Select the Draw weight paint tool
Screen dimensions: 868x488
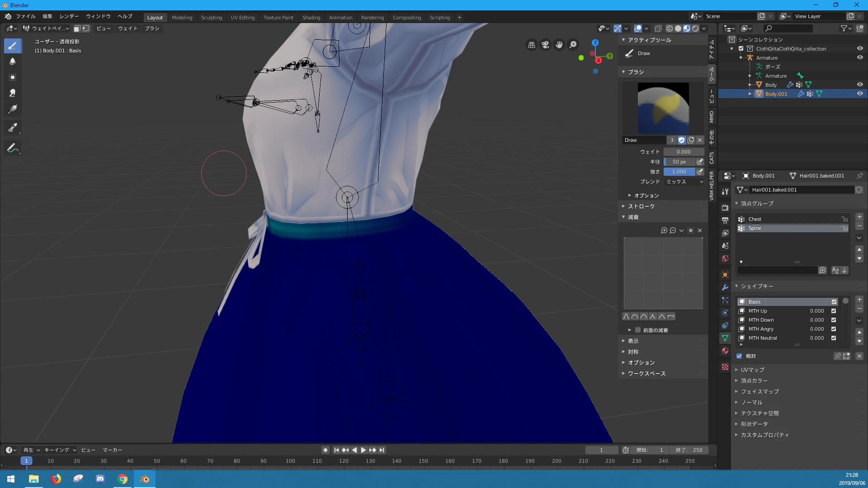click(13, 45)
